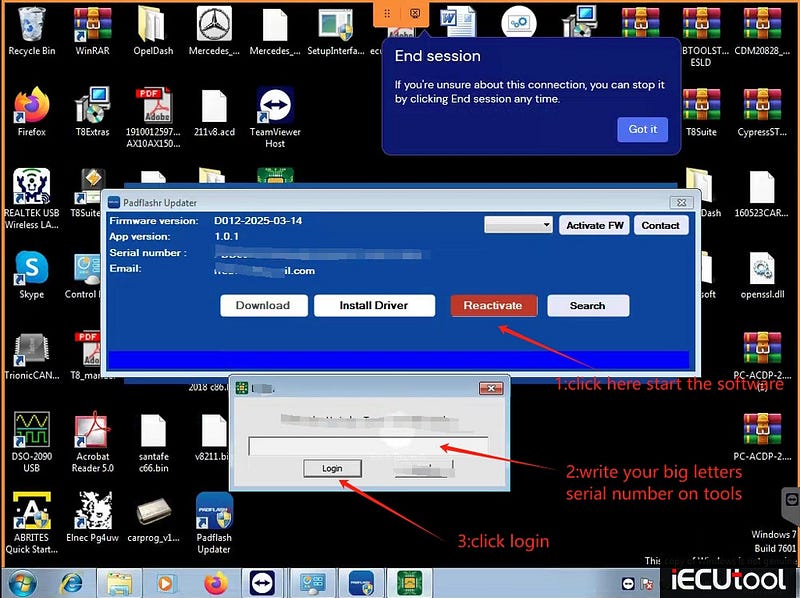Launch Firefox from the desktop shortcut

coord(31,111)
